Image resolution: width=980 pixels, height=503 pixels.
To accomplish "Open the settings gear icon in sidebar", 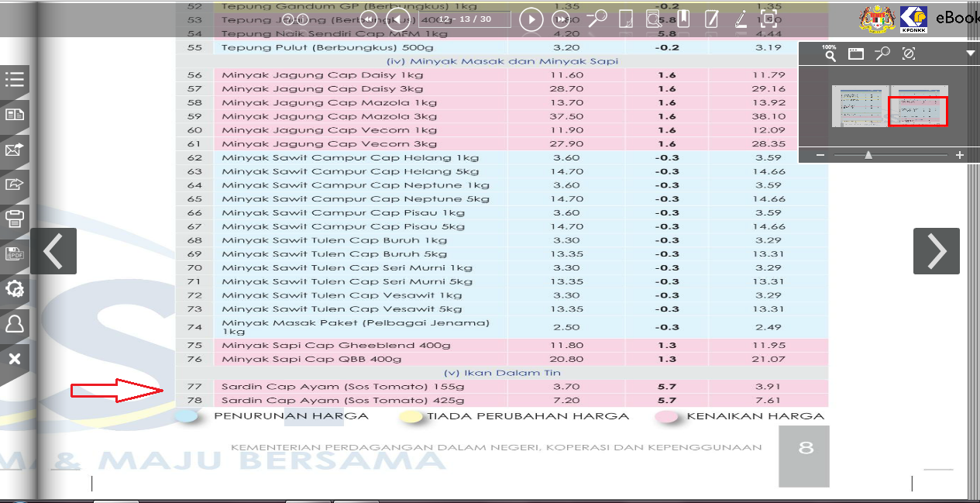I will [x=15, y=289].
